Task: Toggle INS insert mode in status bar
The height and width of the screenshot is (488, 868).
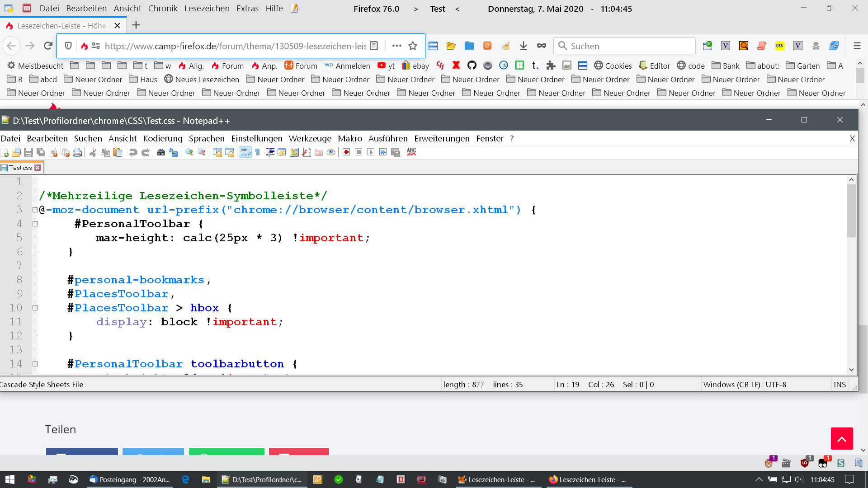Action: pos(840,385)
